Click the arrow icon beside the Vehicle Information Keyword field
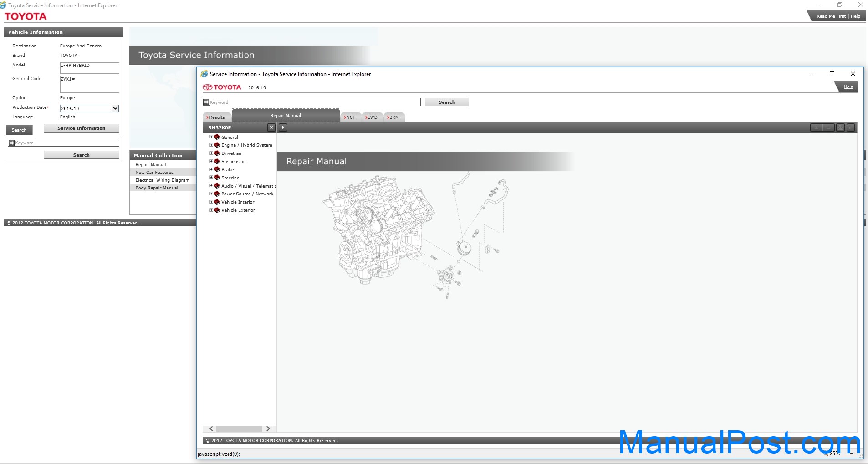The width and height of the screenshot is (868, 464). (11, 143)
